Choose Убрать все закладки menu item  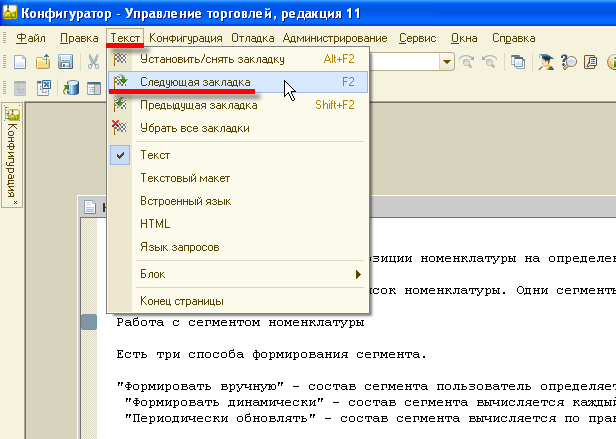click(238, 128)
